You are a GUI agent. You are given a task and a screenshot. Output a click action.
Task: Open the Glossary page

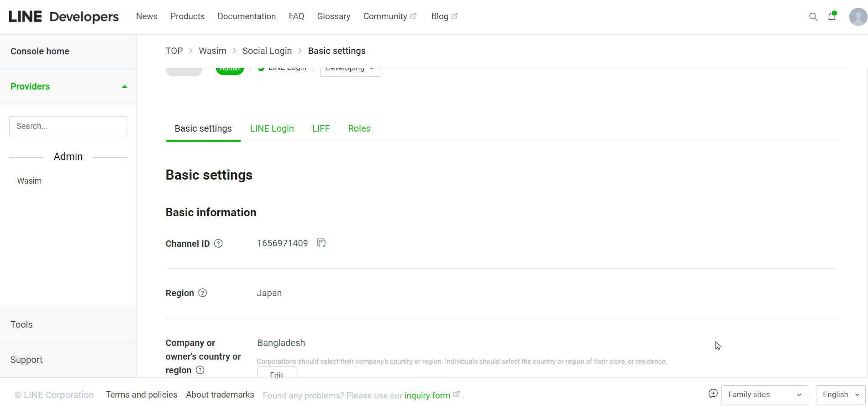pyautogui.click(x=334, y=16)
